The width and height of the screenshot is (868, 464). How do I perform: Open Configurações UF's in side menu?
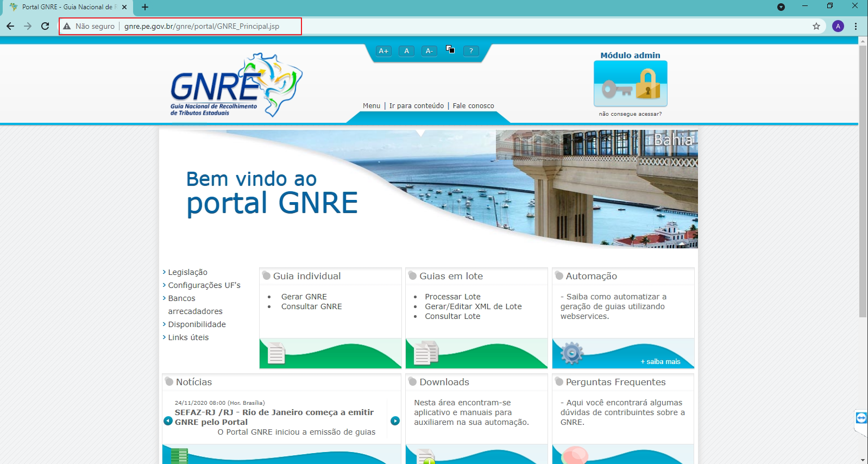coord(204,285)
